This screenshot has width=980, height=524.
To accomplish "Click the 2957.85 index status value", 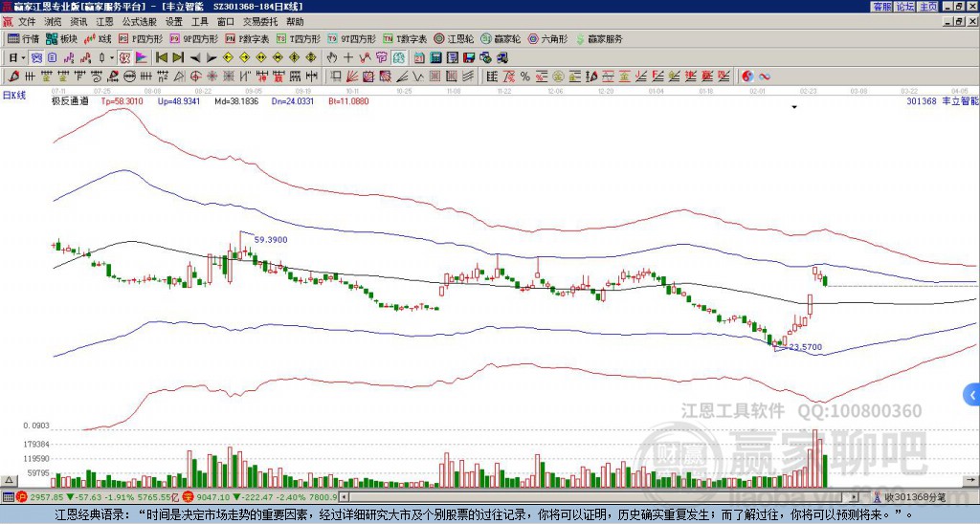I will click(47, 497).
